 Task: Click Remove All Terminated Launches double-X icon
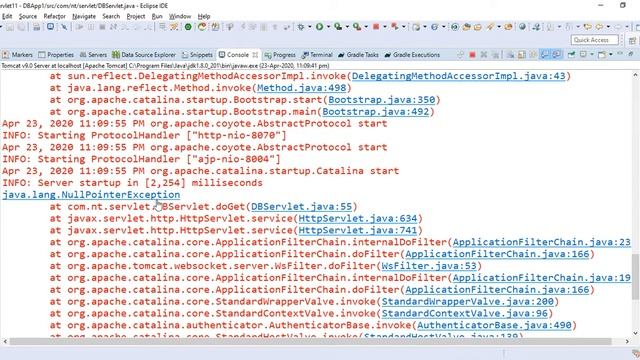pos(496,55)
